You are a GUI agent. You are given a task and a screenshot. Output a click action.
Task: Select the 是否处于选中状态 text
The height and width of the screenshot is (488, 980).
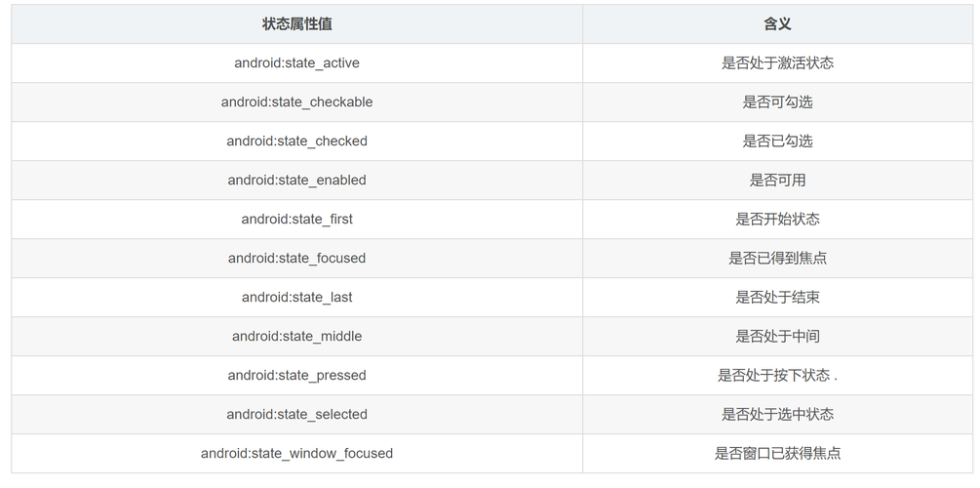click(x=777, y=415)
